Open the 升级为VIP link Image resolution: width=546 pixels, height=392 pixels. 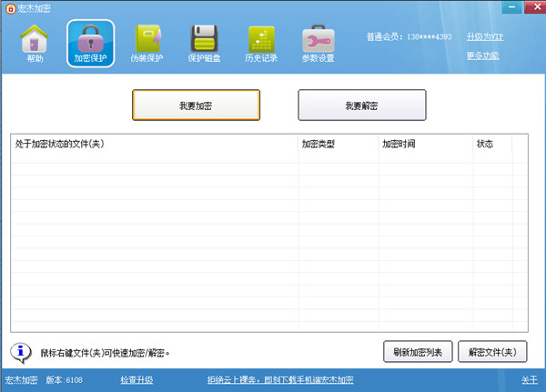tap(485, 36)
